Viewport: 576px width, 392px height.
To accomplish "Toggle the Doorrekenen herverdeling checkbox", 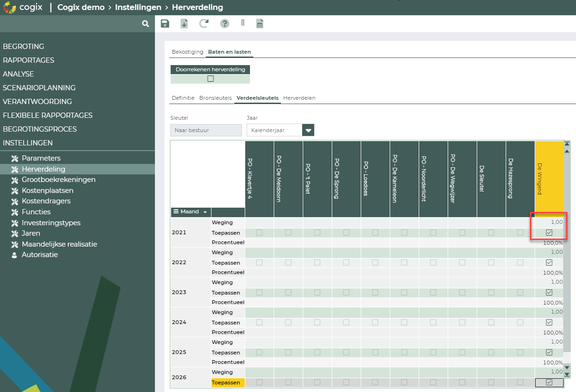I will point(211,79).
